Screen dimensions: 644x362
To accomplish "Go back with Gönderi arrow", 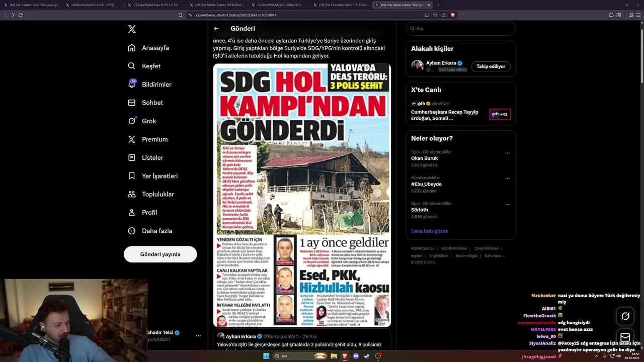I will click(216, 29).
